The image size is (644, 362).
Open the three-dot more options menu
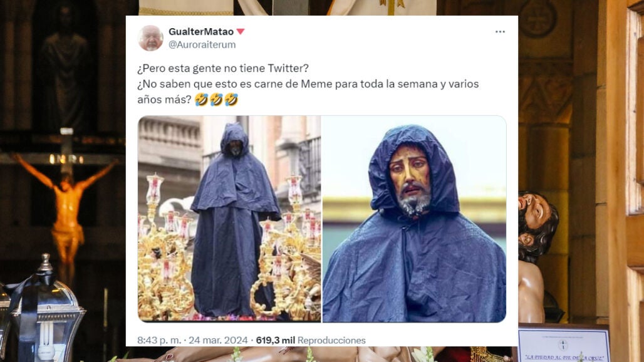[x=499, y=31]
